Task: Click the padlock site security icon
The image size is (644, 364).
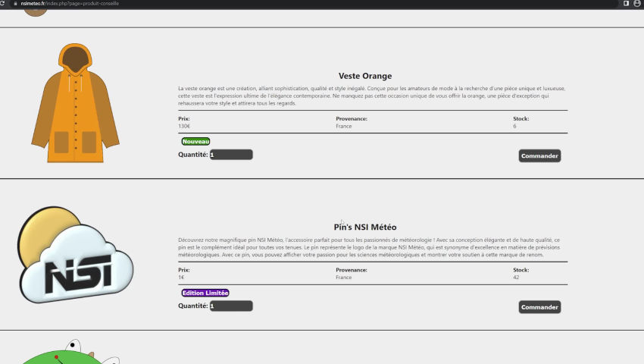Action: pos(14,4)
